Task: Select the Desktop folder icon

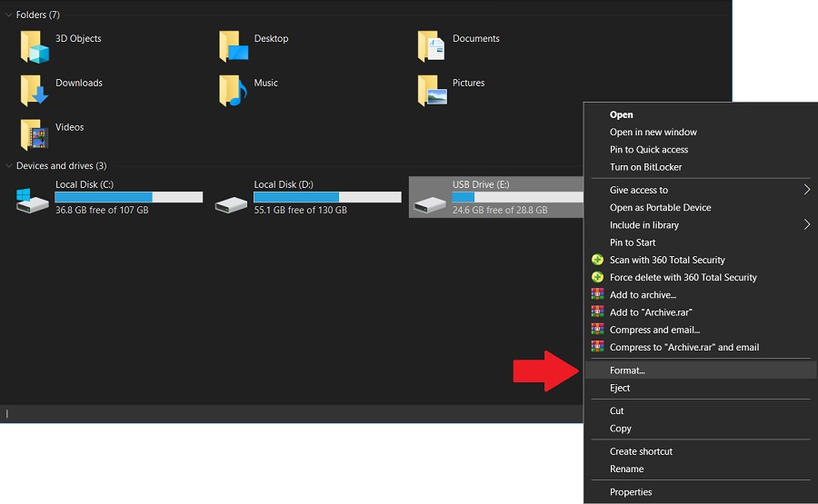Action: pyautogui.click(x=234, y=47)
